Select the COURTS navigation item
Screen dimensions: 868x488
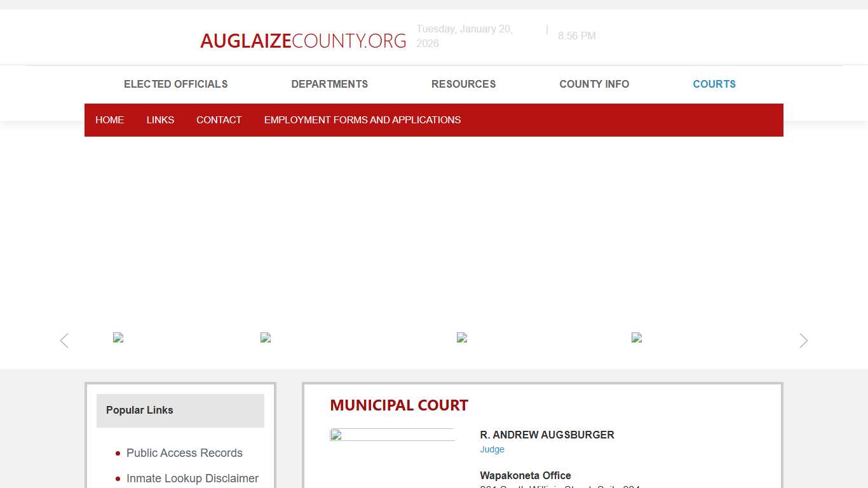(714, 84)
